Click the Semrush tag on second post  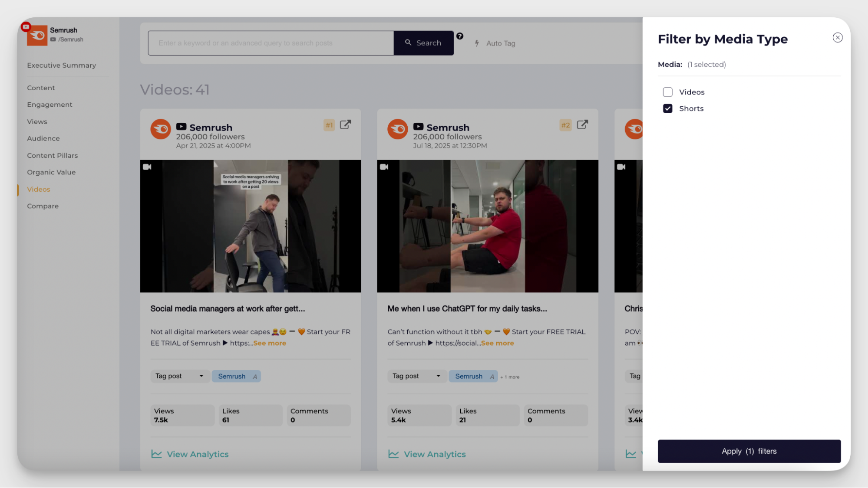coord(473,376)
